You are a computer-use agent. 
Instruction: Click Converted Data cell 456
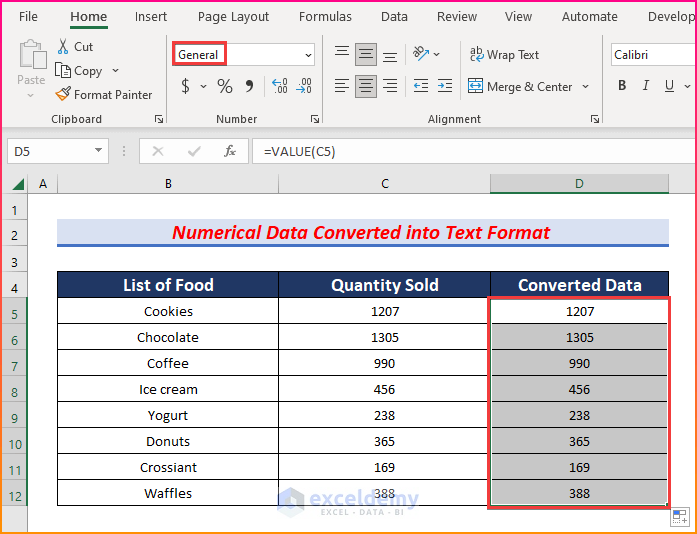tap(579, 389)
